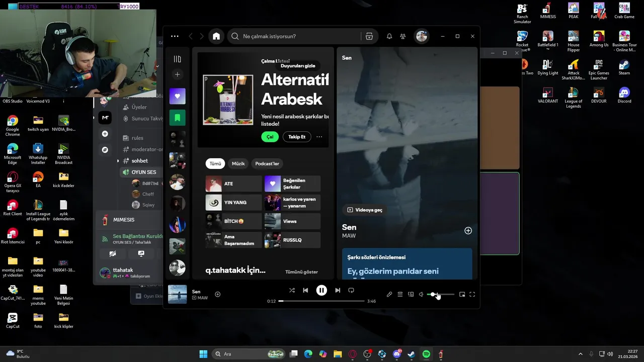
Task: Open now playing album thumbnail in player bar
Action: (177, 294)
